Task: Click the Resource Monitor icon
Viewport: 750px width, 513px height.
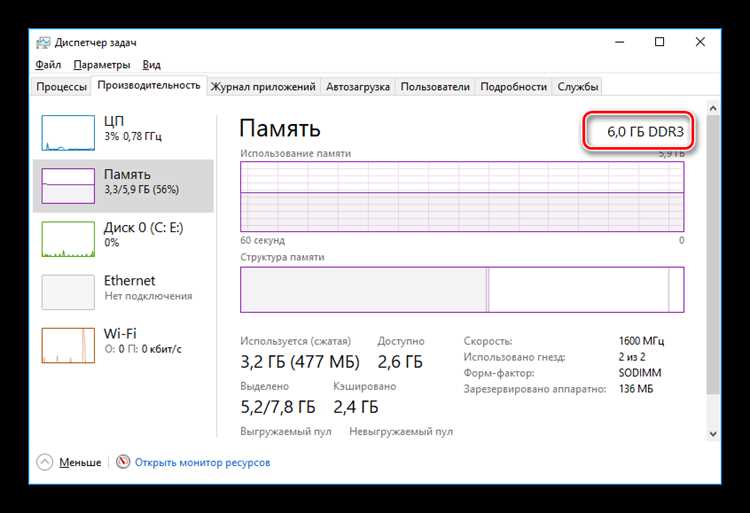Action: coord(123,462)
